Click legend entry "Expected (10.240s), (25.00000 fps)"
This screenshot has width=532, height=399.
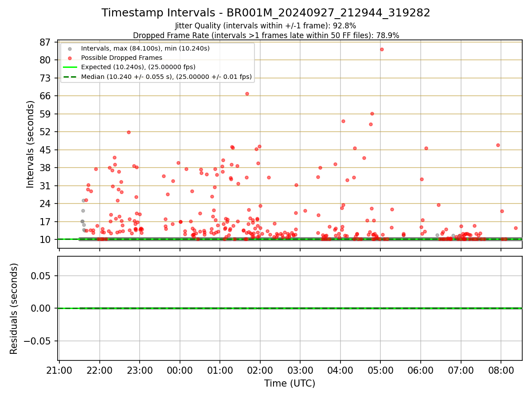[x=138, y=67]
